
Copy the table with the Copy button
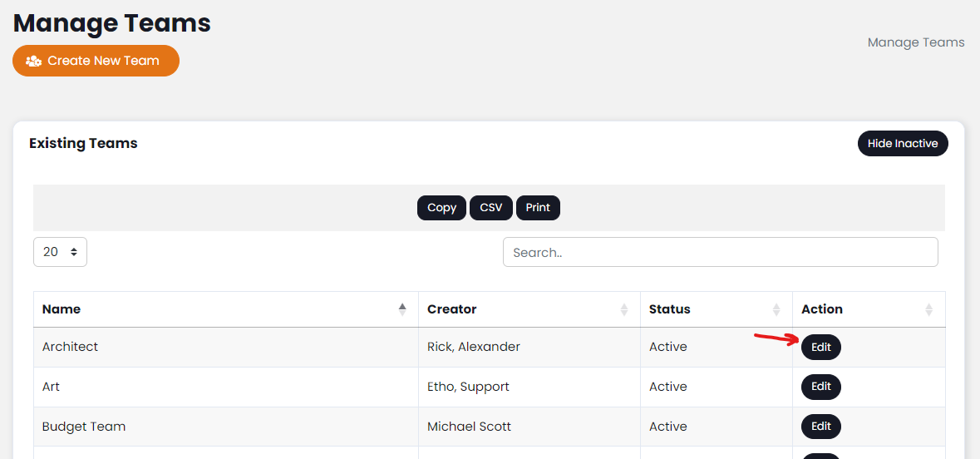pos(442,208)
